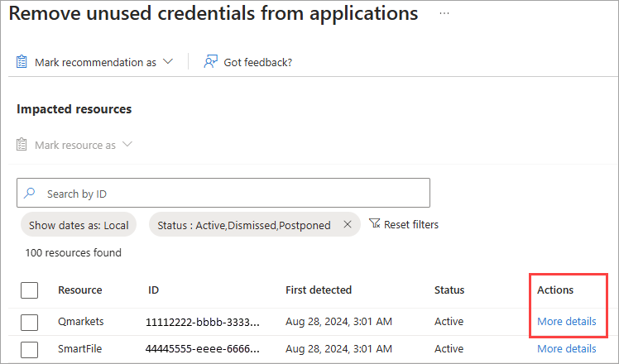Image resolution: width=619 pixels, height=364 pixels.
Task: Click the Reset filters funnel icon
Action: (375, 224)
